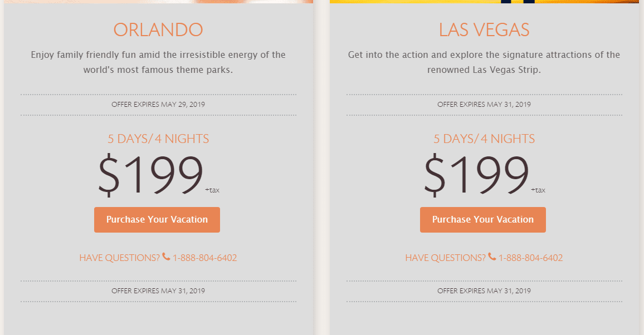This screenshot has width=644, height=335.
Task: Call 1-888-804-6402 from the Las Vegas offer
Action: [530, 258]
